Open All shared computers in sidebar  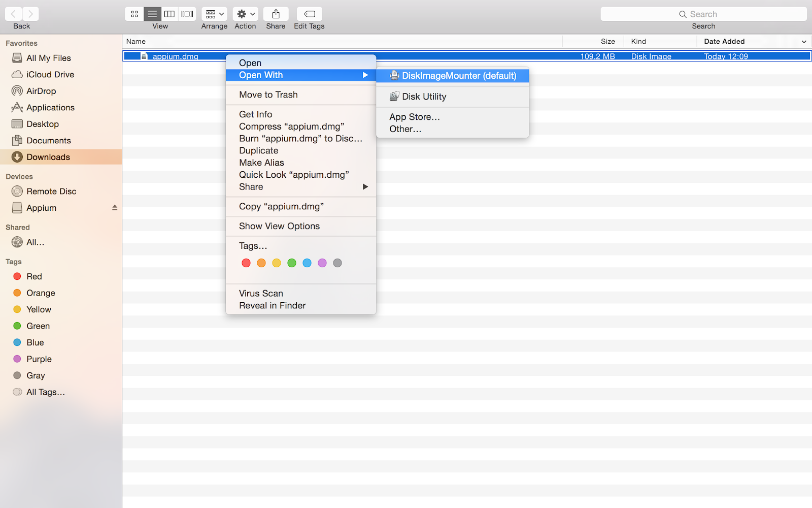pyautogui.click(x=61, y=242)
